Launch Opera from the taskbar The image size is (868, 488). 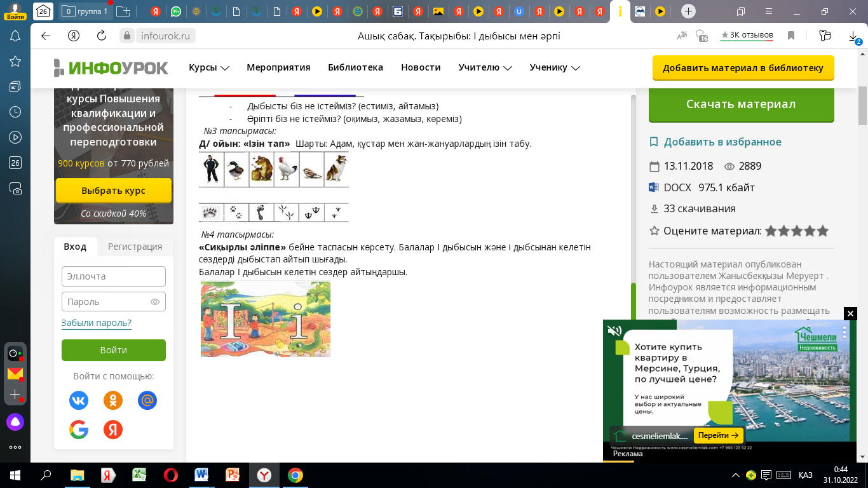pyautogui.click(x=170, y=475)
